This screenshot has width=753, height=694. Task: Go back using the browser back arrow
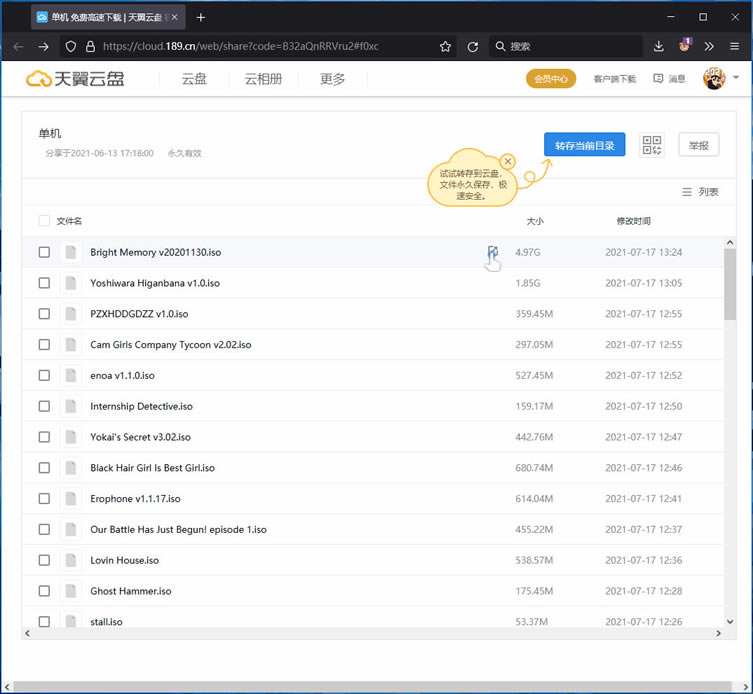tap(19, 47)
